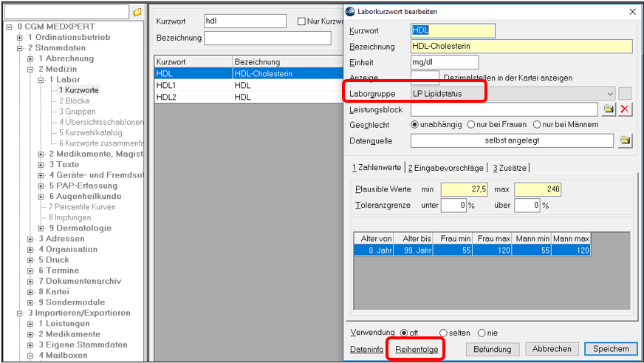
Task: Open 7 Percentile Kurven in the tree
Action: coord(82,207)
